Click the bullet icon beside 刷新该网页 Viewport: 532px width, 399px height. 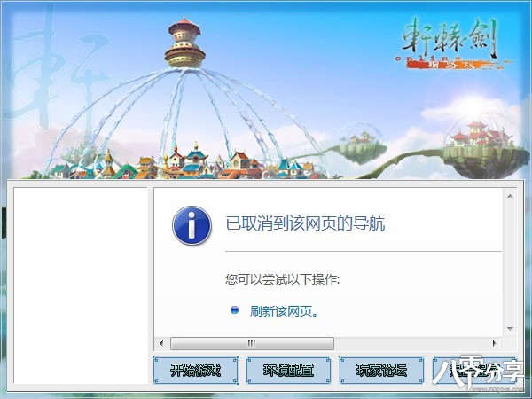click(234, 310)
